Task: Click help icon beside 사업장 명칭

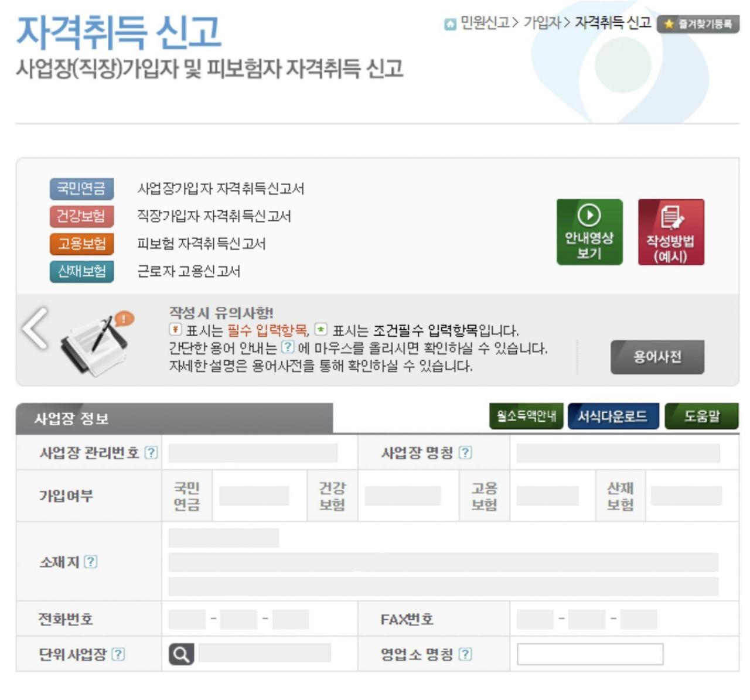Action: [x=465, y=453]
